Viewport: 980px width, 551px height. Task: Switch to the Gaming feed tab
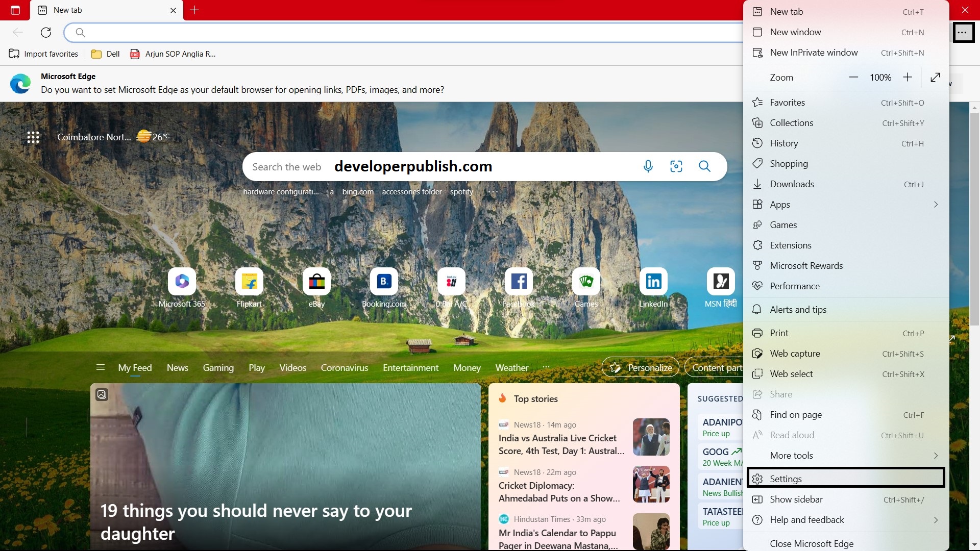pyautogui.click(x=218, y=367)
